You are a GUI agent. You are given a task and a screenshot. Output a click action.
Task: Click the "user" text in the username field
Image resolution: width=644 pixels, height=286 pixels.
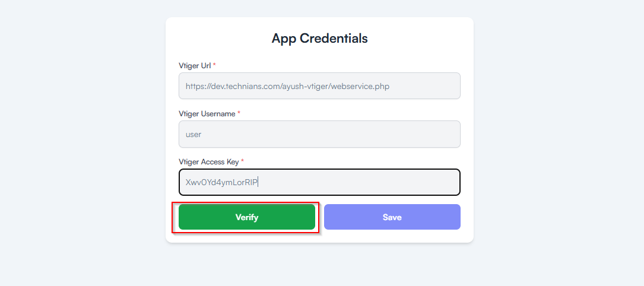point(193,134)
